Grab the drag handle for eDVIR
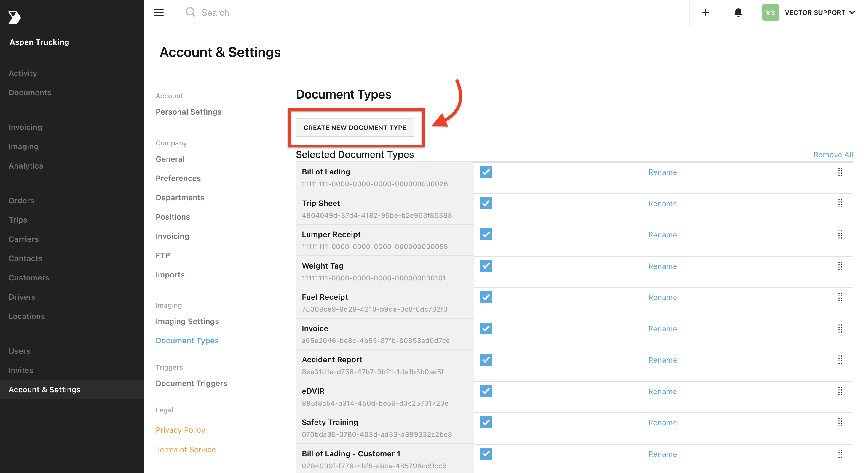868x473 pixels. click(840, 391)
